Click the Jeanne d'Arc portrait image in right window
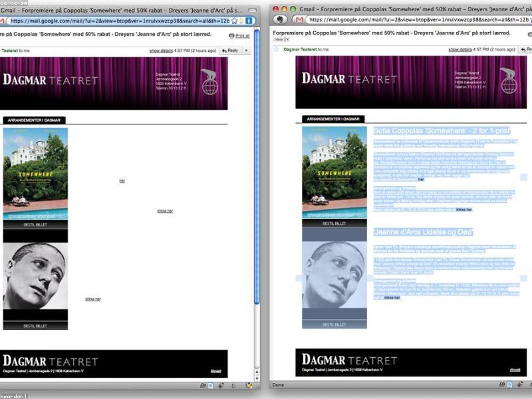The image size is (532, 399). click(x=334, y=275)
